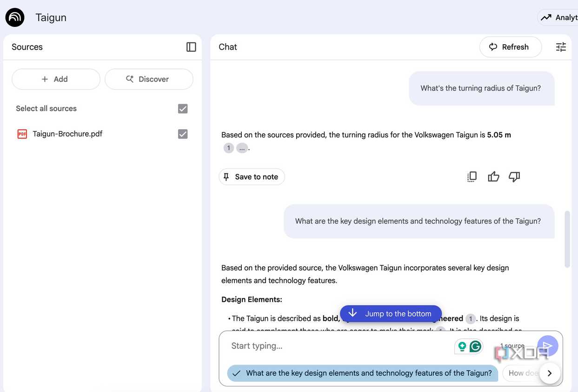
Task: Click 'Select all sources' label
Action: 46,109
